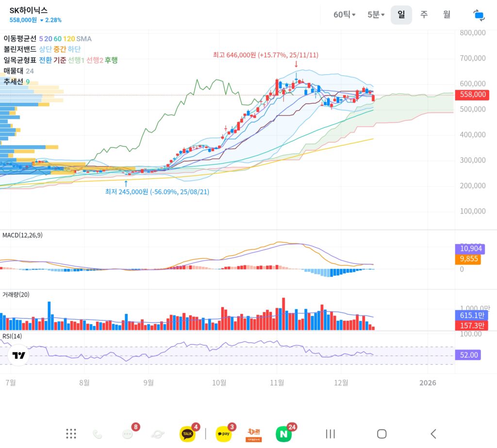Open the 60틱 tick interval dropdown
497x448 pixels.
click(x=344, y=15)
